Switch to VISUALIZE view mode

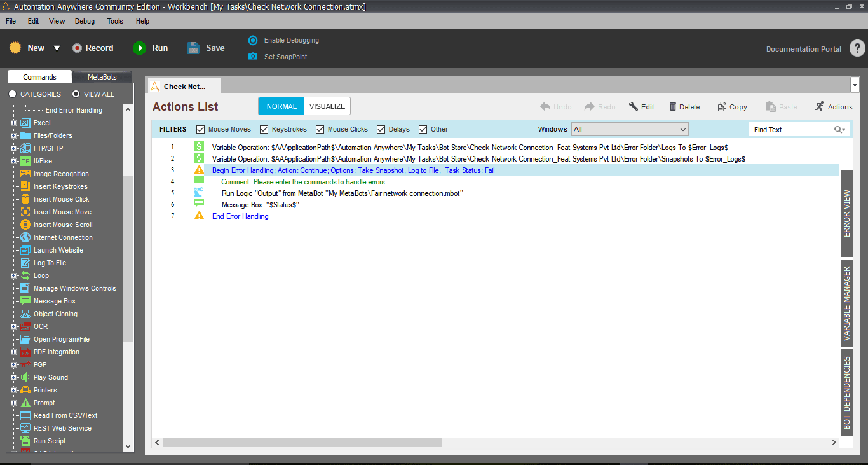(327, 106)
